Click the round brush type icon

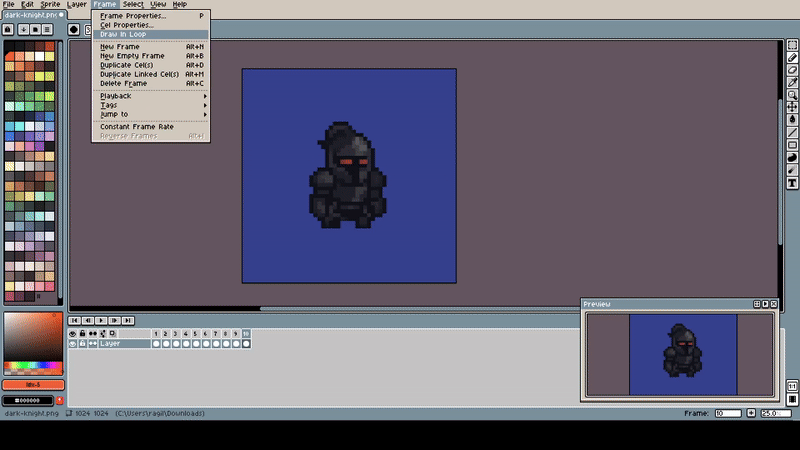click(x=73, y=30)
